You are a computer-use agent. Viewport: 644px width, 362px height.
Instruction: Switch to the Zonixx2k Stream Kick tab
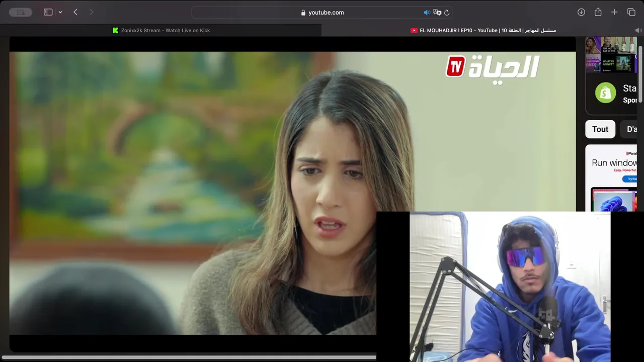point(160,30)
